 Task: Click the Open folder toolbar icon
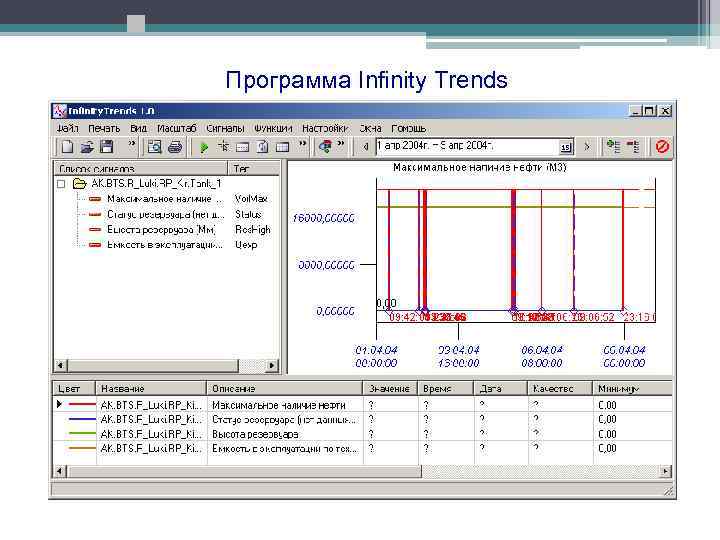87,147
